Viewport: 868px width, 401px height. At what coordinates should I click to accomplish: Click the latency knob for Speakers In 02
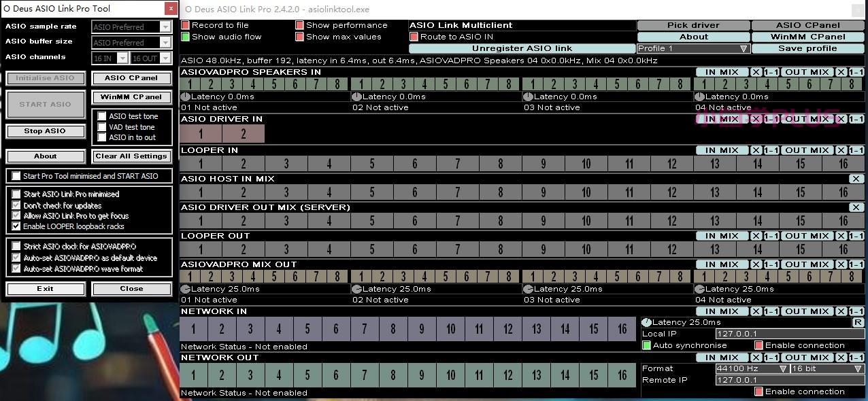click(356, 97)
